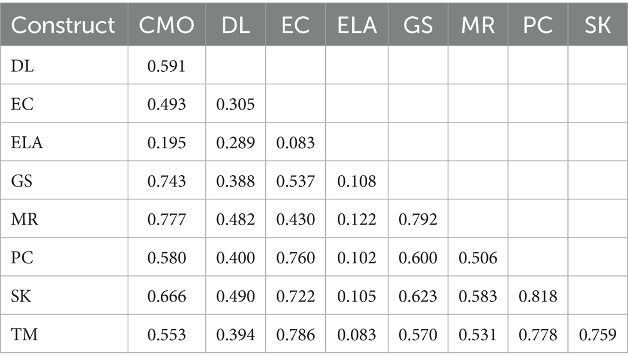
Task: Click the DL row label
Action: [x=22, y=66]
